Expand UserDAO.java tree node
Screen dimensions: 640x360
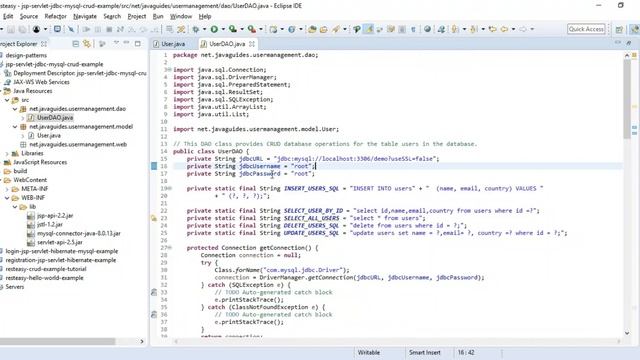coord(23,118)
